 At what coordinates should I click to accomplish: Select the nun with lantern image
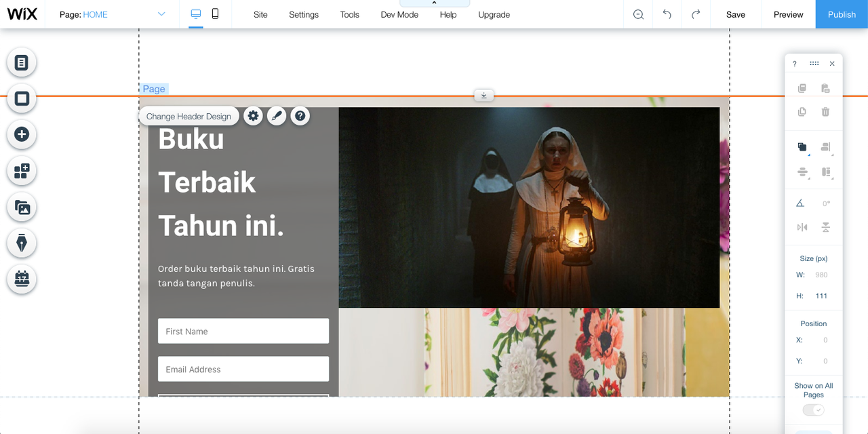point(529,208)
